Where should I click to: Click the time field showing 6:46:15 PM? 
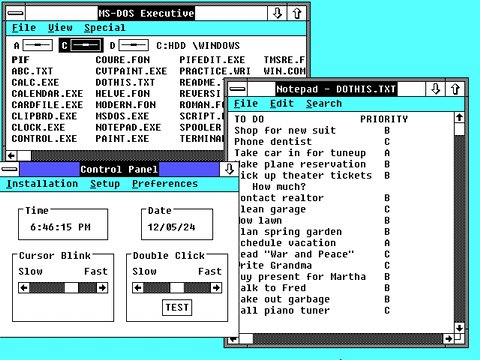click(x=60, y=227)
